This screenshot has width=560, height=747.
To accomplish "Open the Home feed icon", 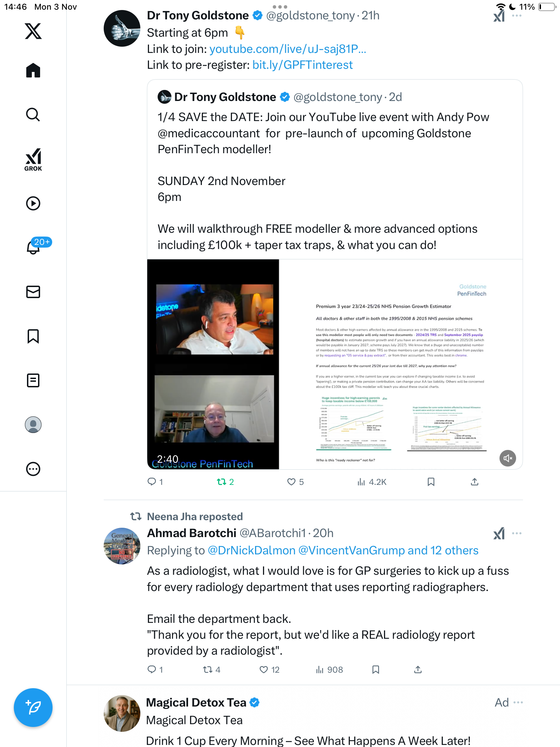I will [33, 71].
